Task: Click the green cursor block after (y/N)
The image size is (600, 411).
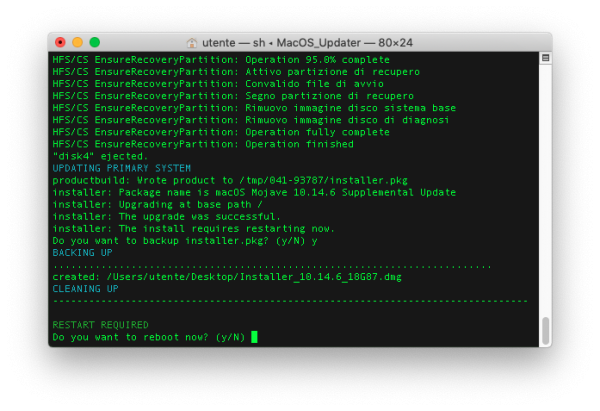Action: 254,337
